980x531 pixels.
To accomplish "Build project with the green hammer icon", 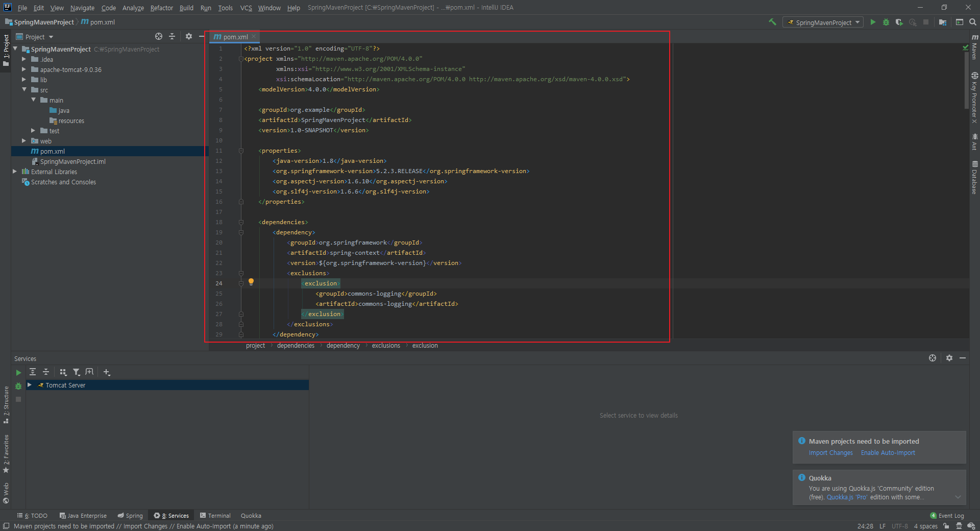I will coord(772,22).
